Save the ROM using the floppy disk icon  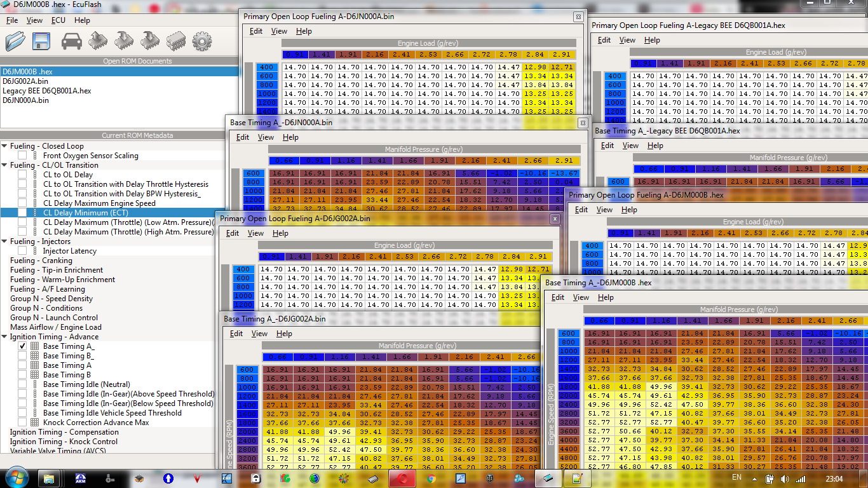tap(41, 41)
